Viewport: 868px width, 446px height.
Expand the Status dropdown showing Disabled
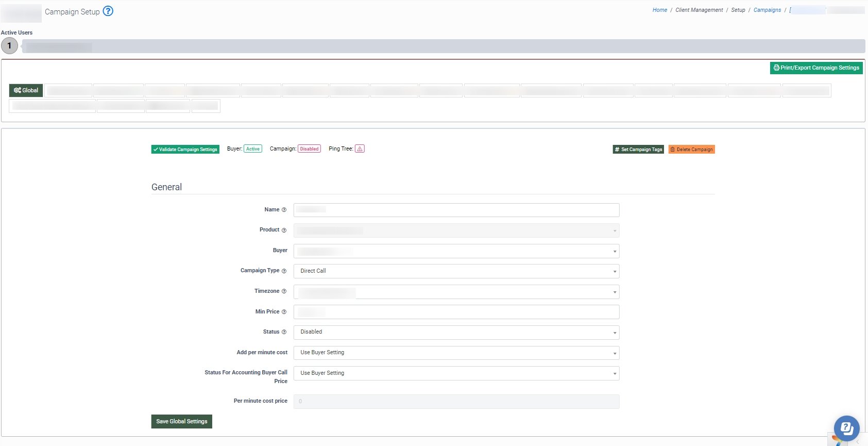pos(456,332)
